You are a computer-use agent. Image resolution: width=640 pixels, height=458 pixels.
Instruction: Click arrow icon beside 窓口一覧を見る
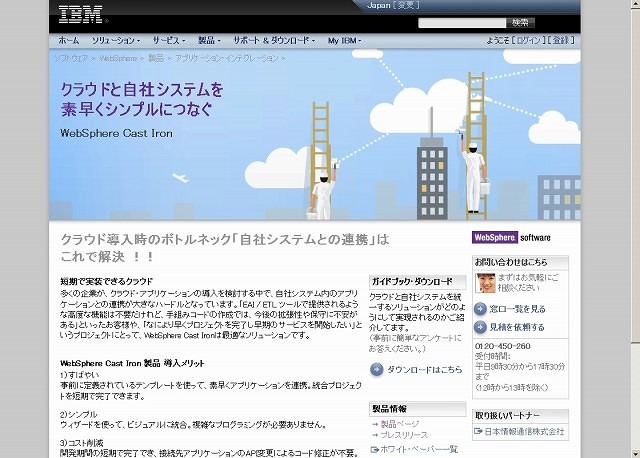click(x=480, y=309)
